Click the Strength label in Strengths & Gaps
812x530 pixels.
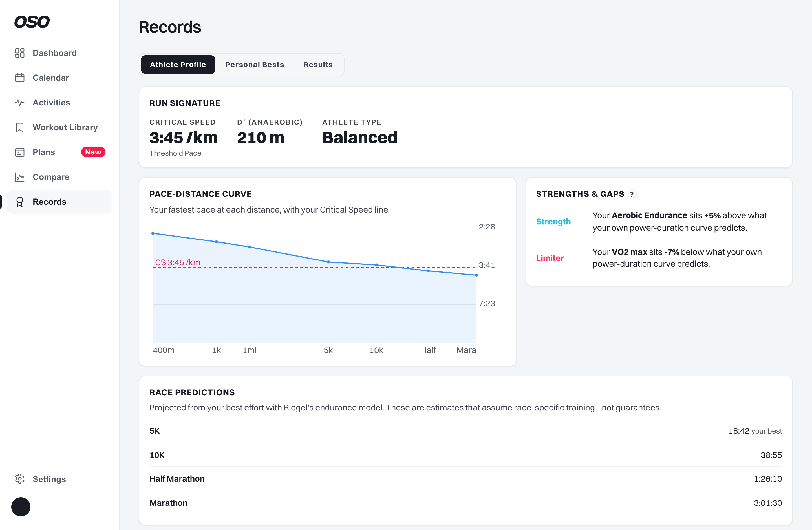553,222
